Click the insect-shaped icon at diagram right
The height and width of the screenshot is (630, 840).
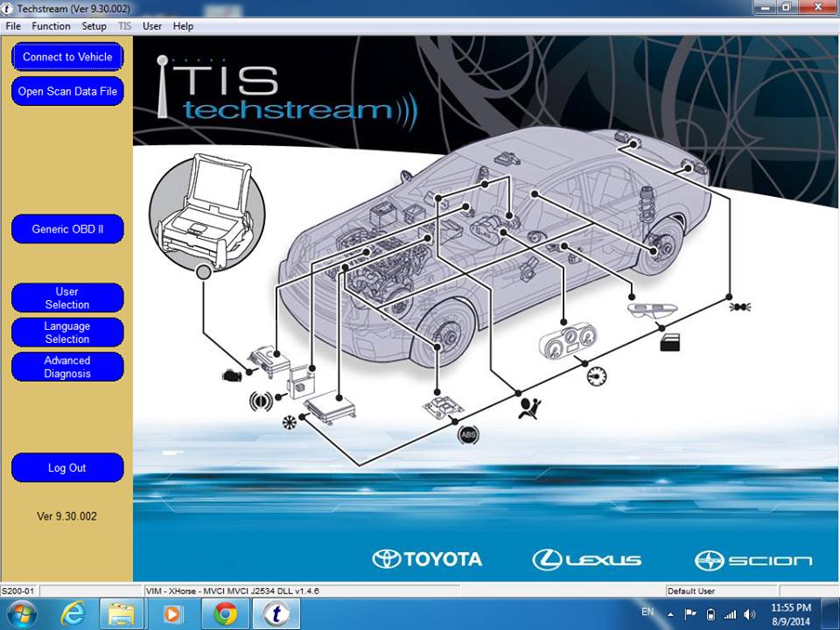[740, 307]
